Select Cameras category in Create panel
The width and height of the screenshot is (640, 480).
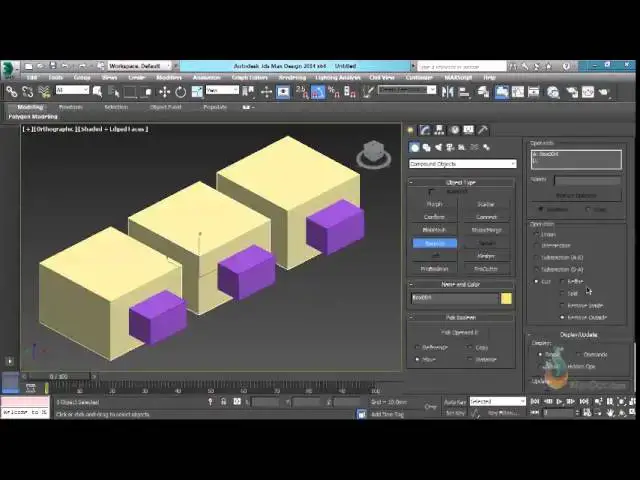tap(450, 147)
